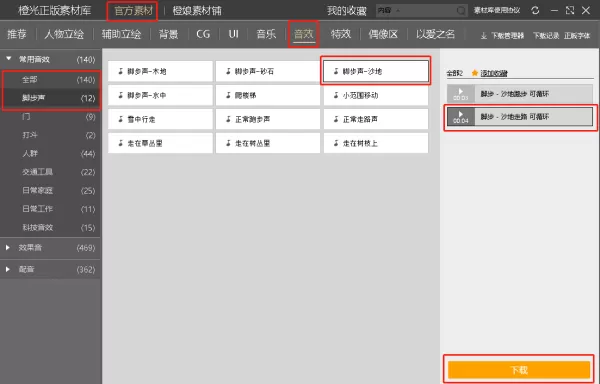Select the 人群 (44) category
600x384 pixels.
click(51, 153)
